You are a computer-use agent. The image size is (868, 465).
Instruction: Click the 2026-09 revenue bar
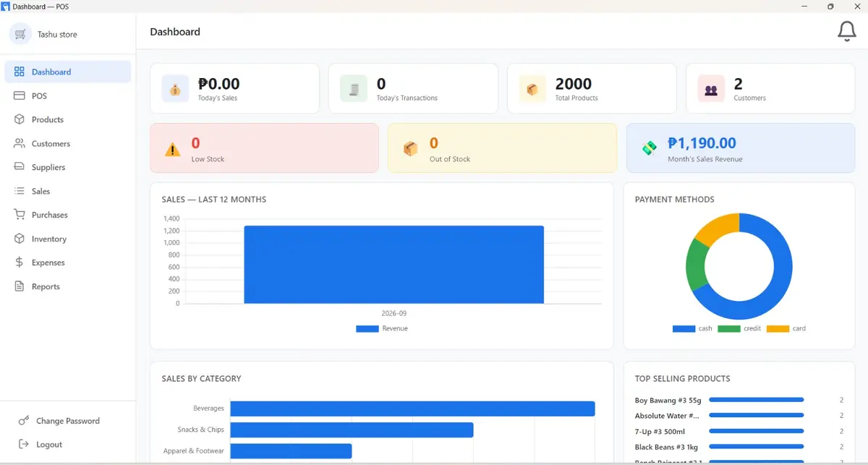394,265
